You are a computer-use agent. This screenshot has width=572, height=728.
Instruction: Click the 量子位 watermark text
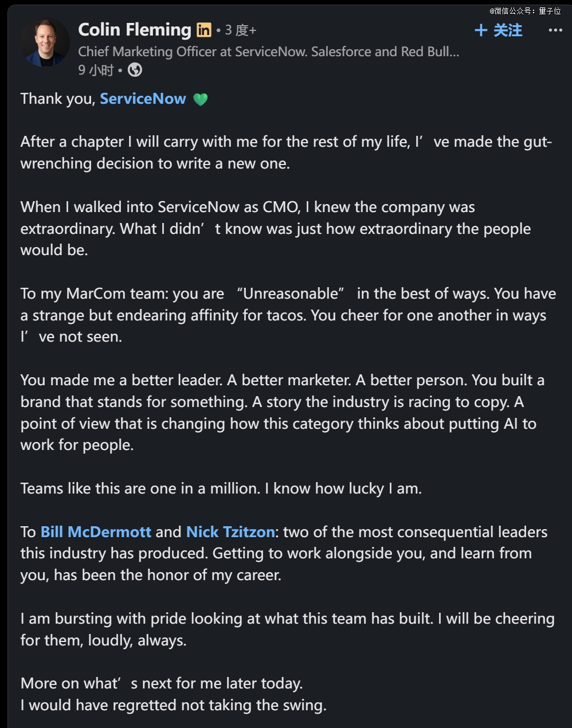(x=550, y=11)
